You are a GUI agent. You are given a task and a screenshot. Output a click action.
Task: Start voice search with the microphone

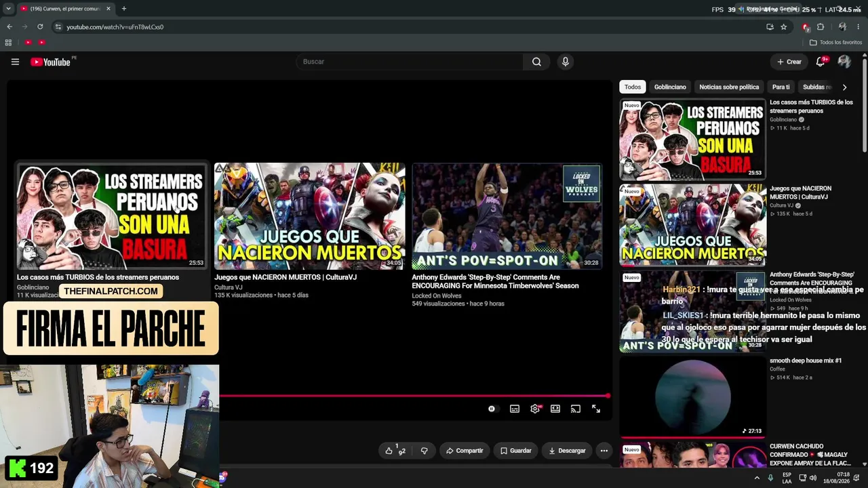pos(566,62)
